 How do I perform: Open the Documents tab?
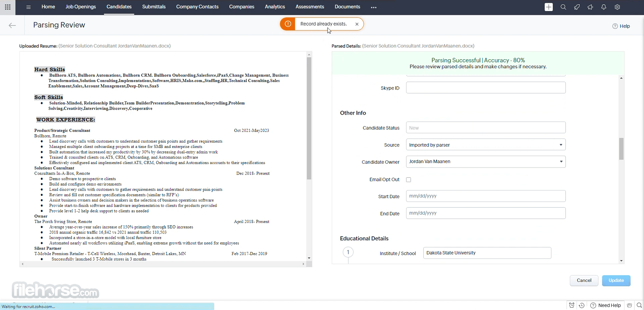click(347, 7)
